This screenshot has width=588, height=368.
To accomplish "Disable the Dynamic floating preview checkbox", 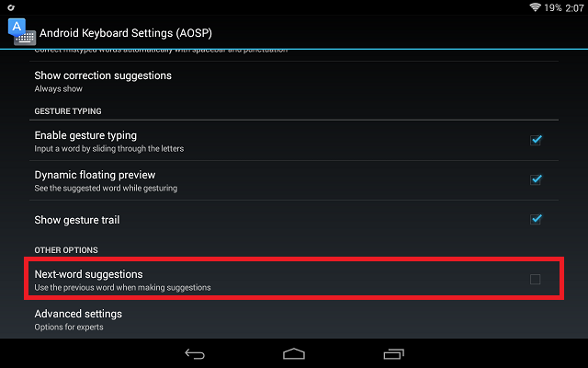I will [536, 179].
